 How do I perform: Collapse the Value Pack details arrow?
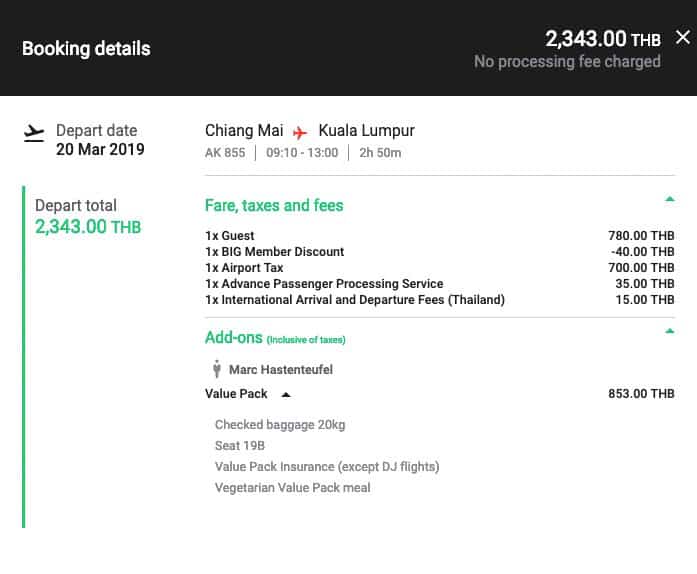point(286,394)
